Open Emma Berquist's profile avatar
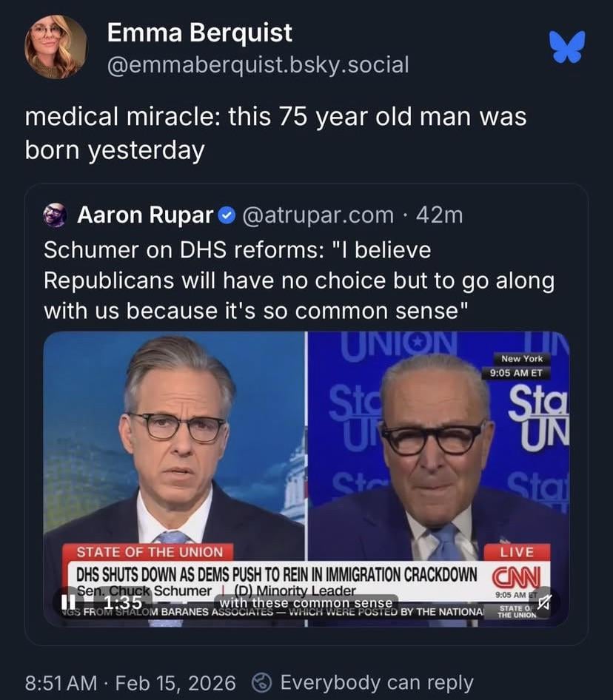The image size is (613, 700). coord(56,47)
